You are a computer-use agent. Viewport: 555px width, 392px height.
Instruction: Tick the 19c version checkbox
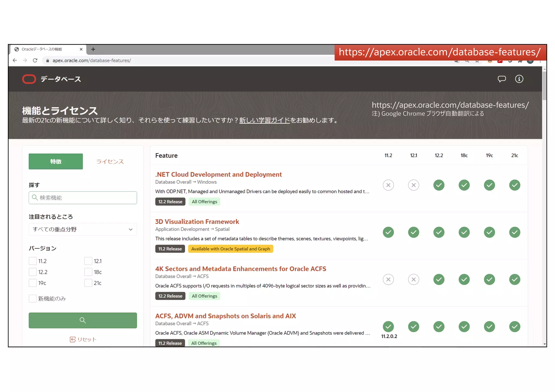(x=33, y=283)
